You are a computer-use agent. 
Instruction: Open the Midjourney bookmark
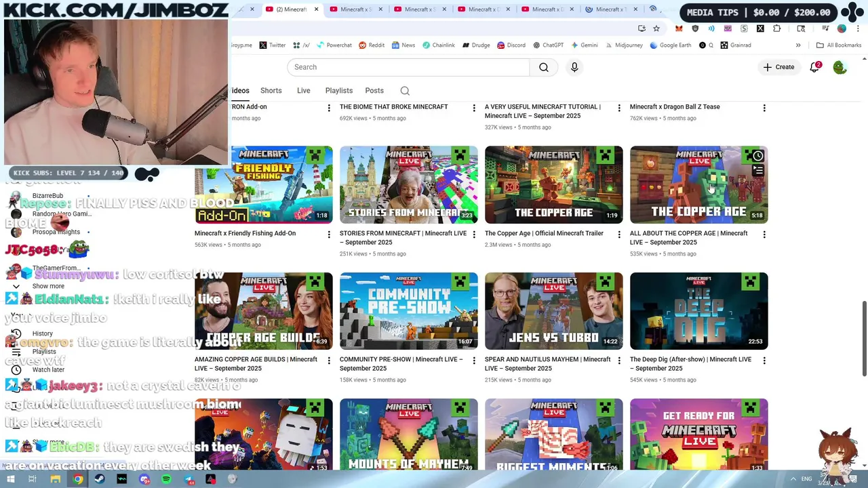(x=623, y=45)
